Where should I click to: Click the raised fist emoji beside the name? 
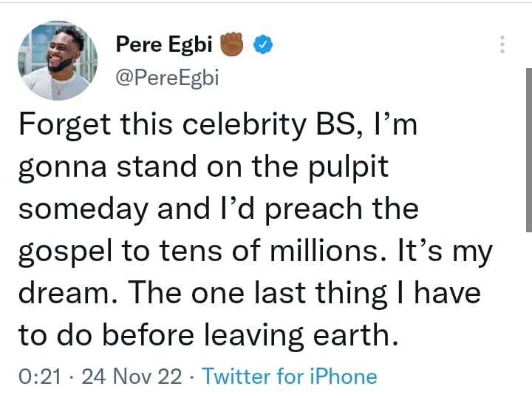[x=233, y=44]
